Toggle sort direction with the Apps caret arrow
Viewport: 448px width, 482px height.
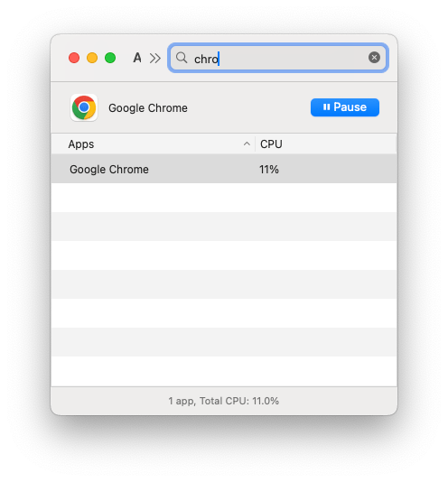point(247,144)
